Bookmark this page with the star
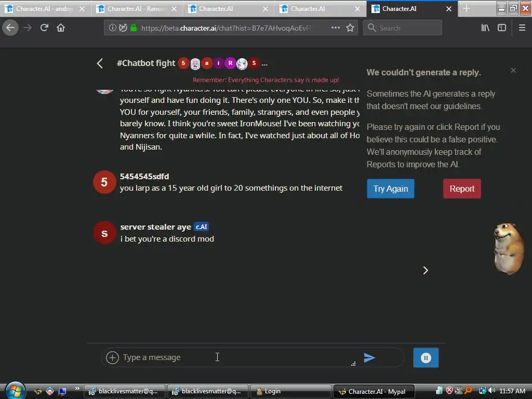This screenshot has height=399, width=532. point(350,28)
